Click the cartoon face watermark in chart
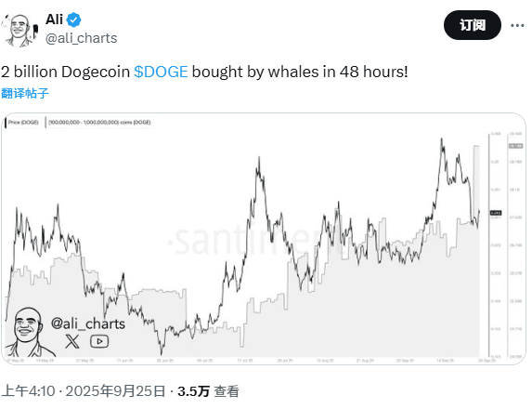 tap(29, 332)
